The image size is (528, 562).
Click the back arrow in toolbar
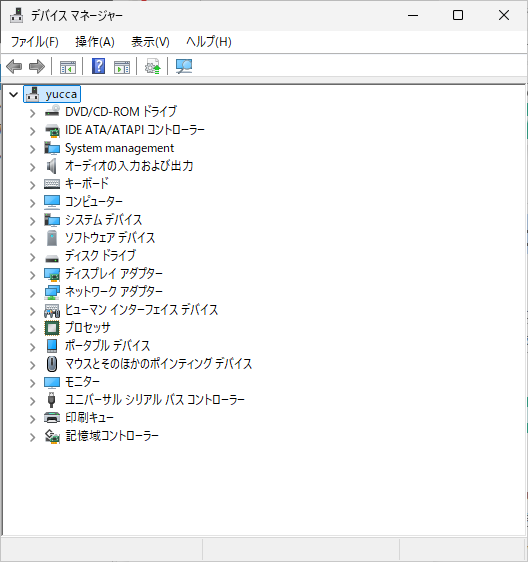14,67
